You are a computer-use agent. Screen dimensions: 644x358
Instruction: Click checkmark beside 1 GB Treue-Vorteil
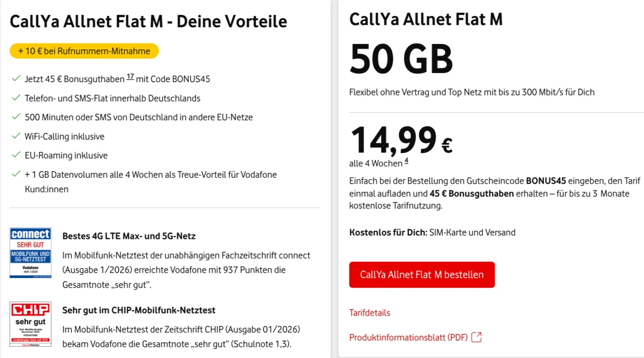(x=16, y=174)
